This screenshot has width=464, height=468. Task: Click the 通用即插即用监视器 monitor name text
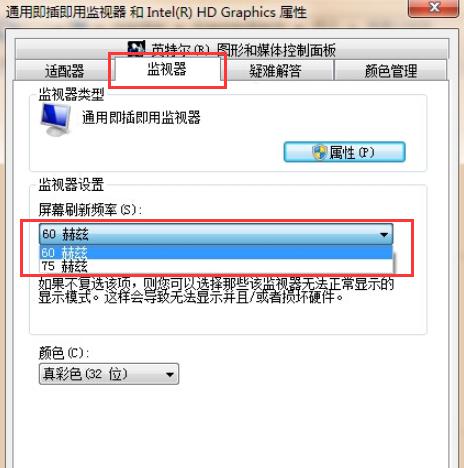[x=141, y=118]
